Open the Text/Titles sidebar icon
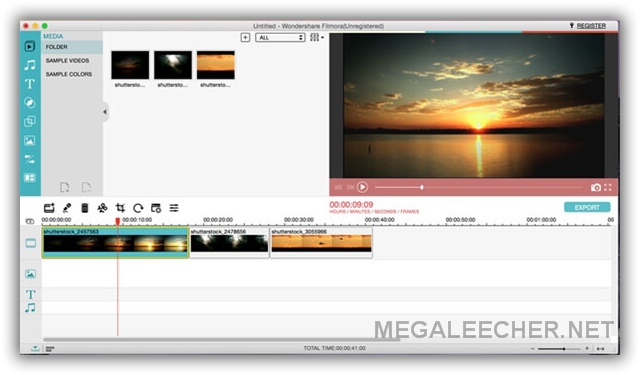 30,84
